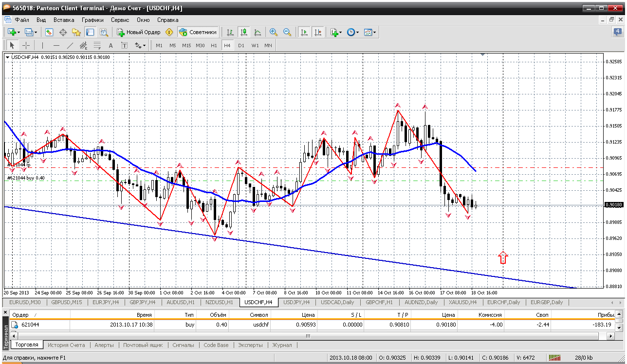Viewport: 627px width, 364px height.
Task: Toggle the Советники auto-trading button
Action: point(198,32)
